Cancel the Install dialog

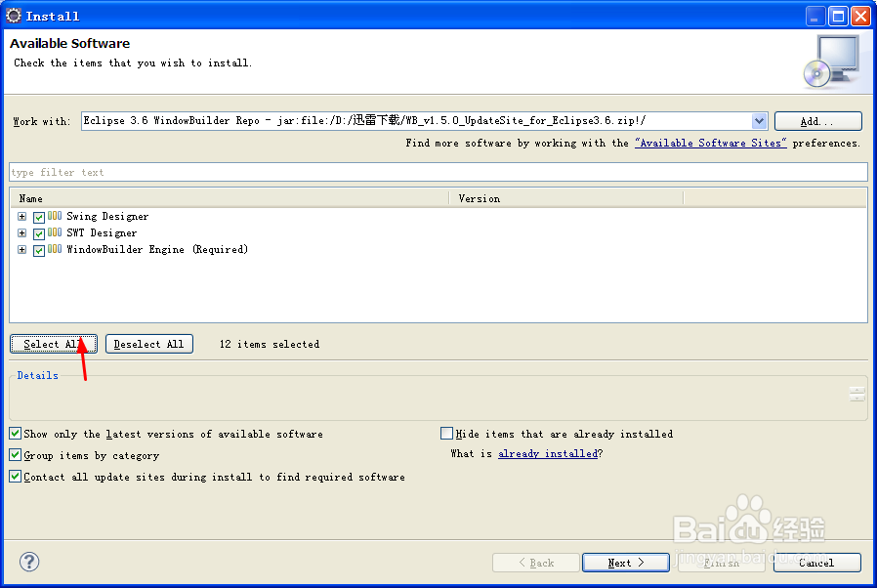tap(817, 563)
